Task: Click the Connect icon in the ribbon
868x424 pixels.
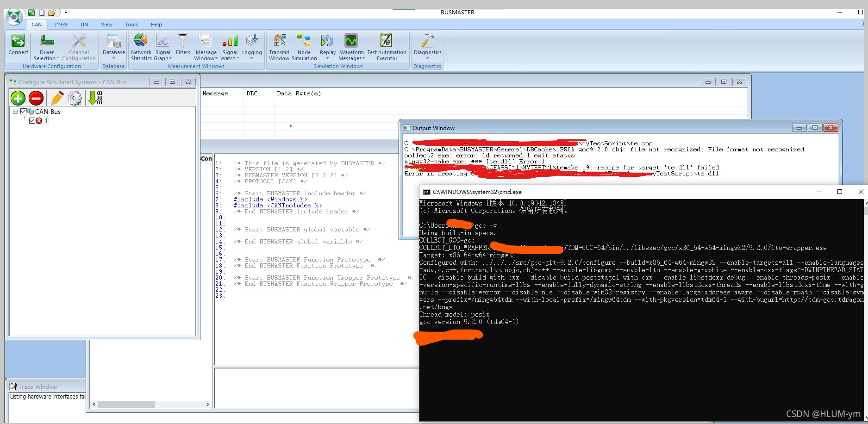Action: tap(18, 41)
